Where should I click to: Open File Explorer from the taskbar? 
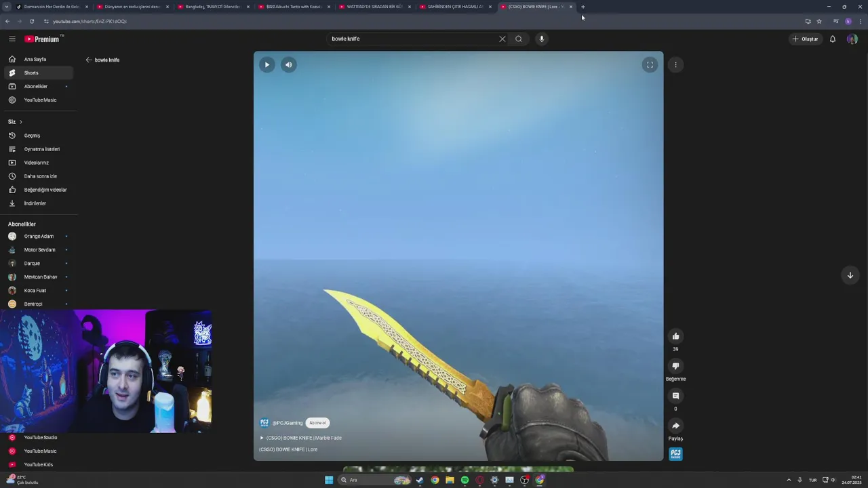click(450, 480)
